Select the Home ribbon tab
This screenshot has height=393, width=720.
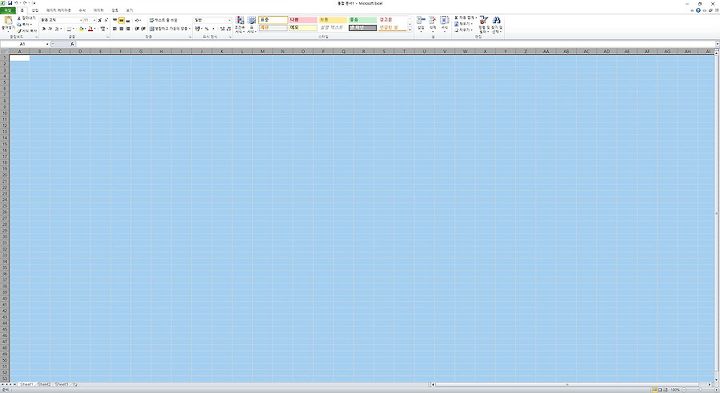[x=22, y=10]
